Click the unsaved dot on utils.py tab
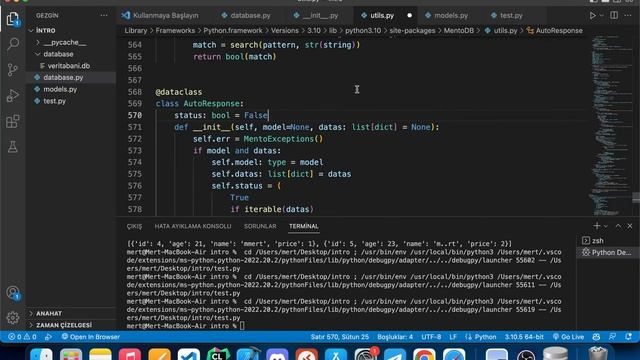This screenshot has height=360, width=640. tap(409, 16)
